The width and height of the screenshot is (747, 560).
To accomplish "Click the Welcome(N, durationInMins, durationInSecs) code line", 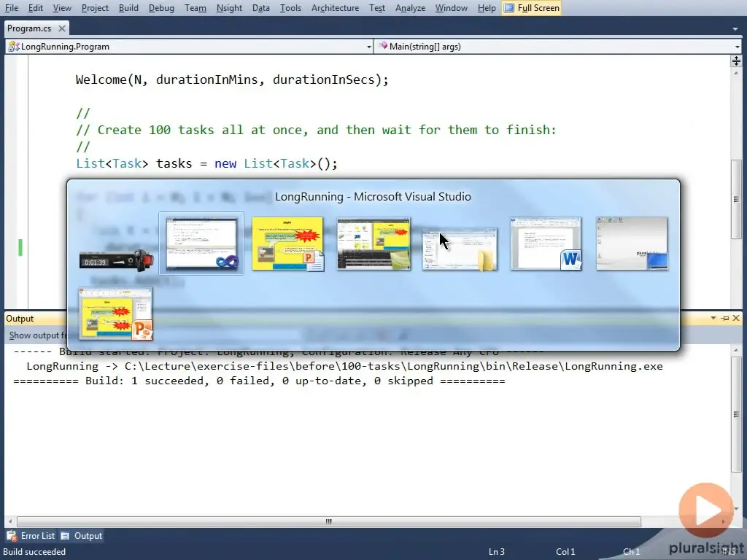I will coord(232,79).
